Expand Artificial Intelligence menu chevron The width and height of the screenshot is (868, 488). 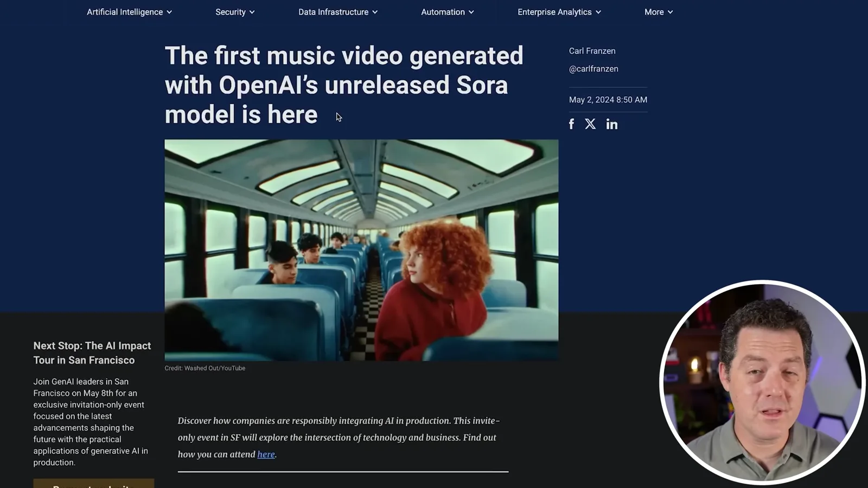pyautogui.click(x=169, y=12)
